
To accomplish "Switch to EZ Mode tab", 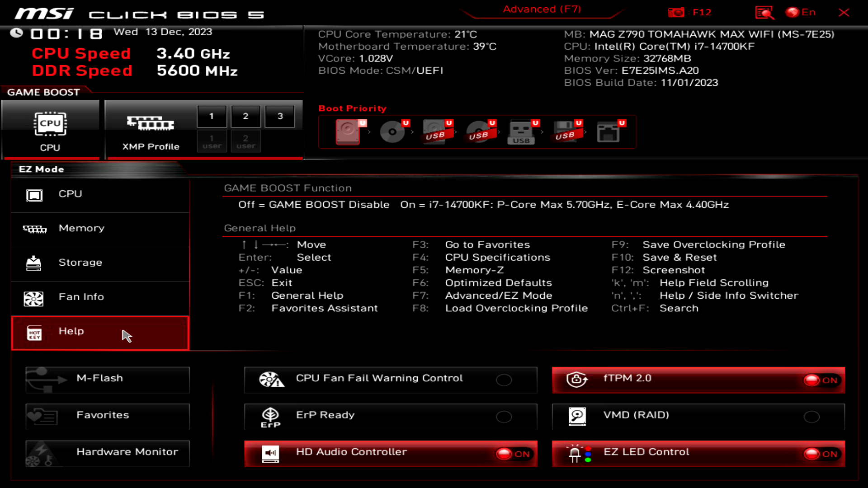I will click(x=41, y=169).
